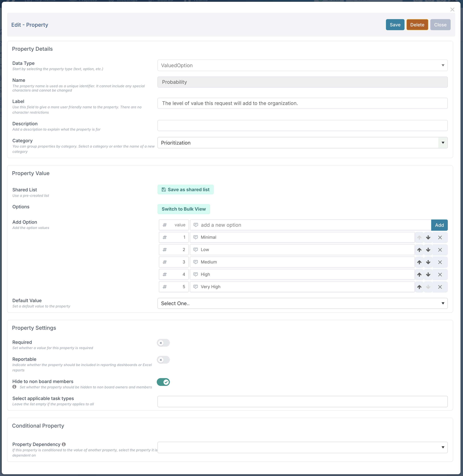Move the High option down
The width and height of the screenshot is (463, 476).
428,274
